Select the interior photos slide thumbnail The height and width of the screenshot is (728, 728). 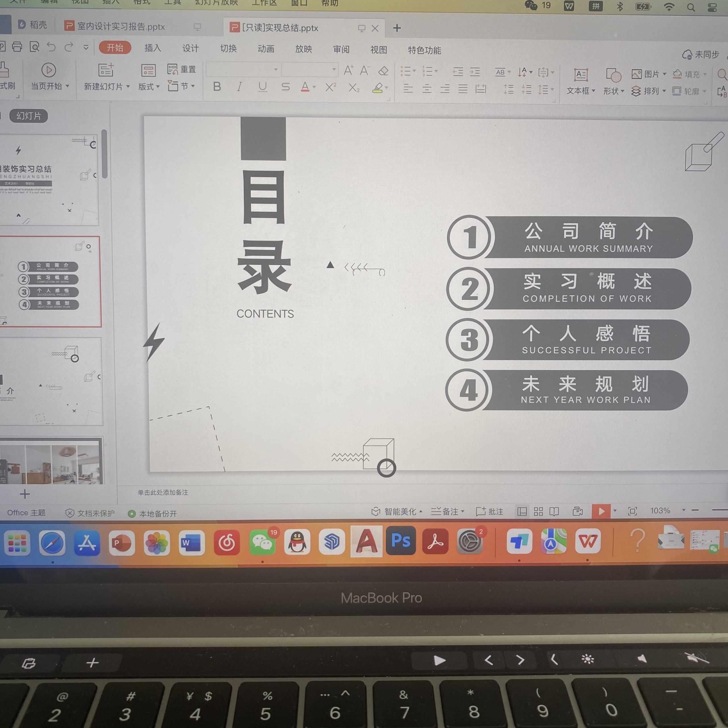point(51,461)
